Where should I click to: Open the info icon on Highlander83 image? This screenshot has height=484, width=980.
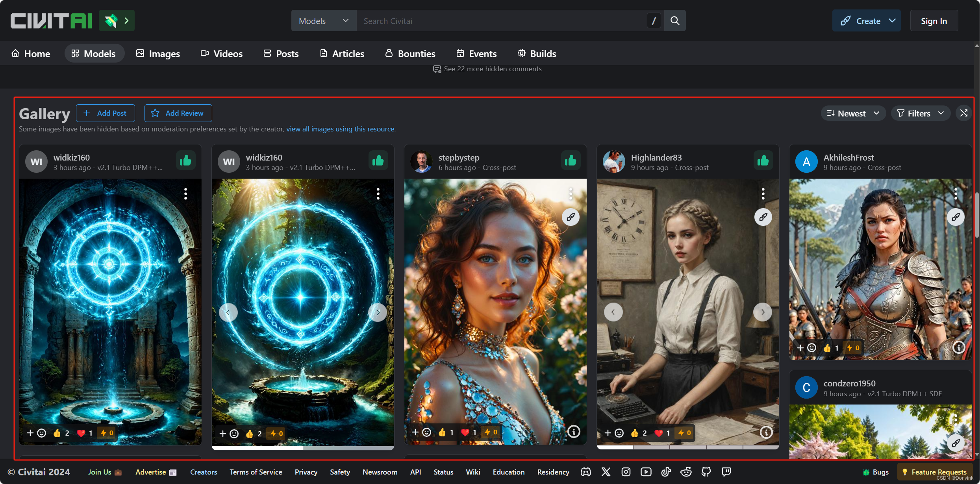pos(766,432)
